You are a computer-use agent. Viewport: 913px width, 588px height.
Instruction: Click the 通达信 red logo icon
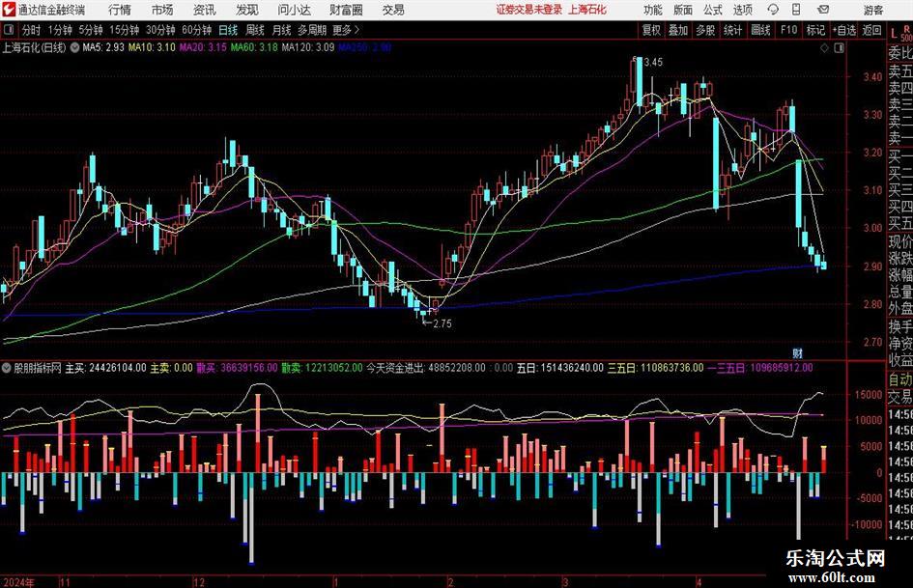[x=10, y=10]
